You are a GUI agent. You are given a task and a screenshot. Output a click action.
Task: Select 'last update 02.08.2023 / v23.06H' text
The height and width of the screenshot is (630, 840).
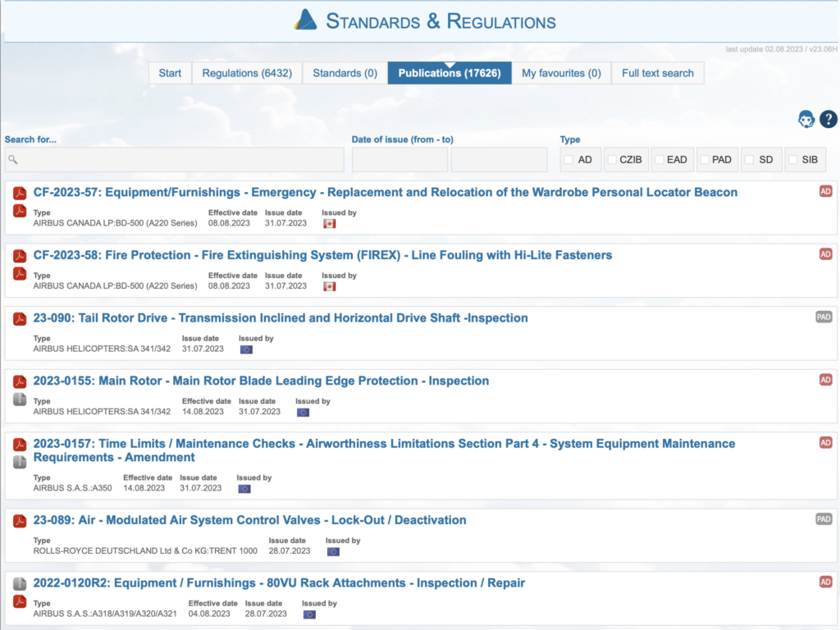781,48
